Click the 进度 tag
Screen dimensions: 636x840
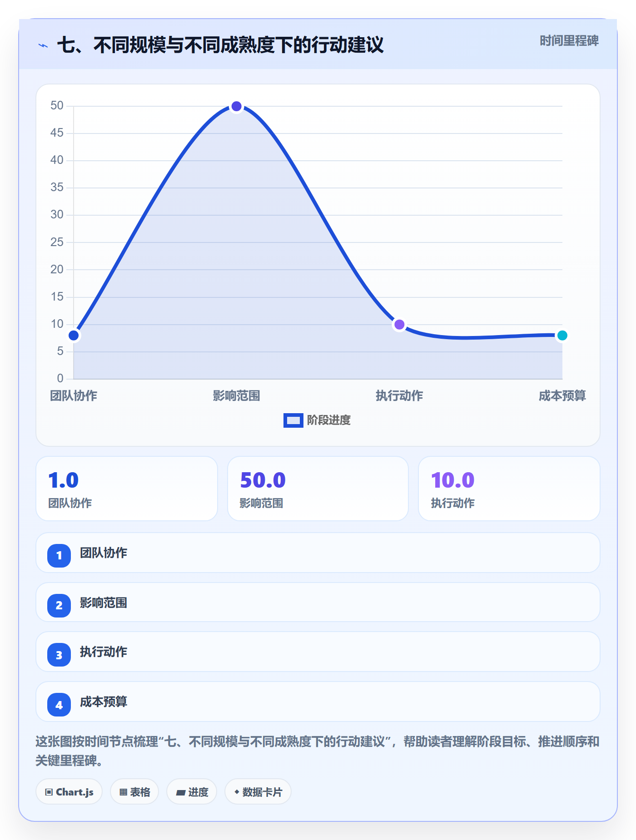(x=192, y=792)
